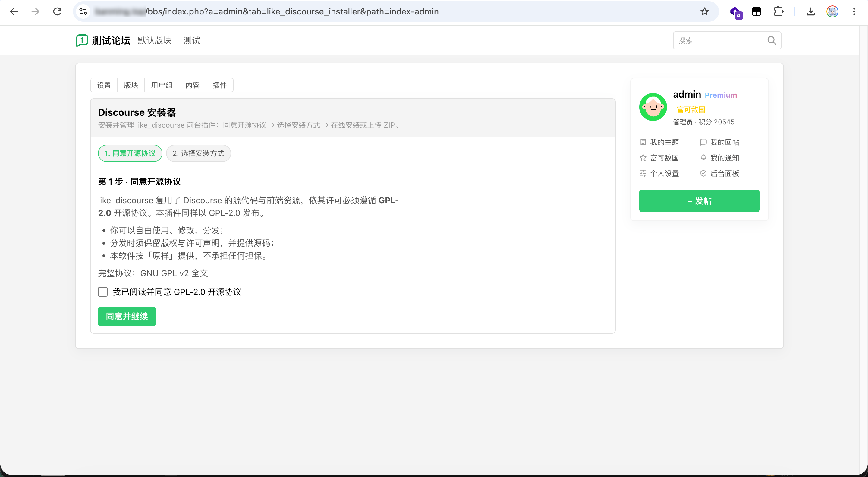Click the search magnifier icon

pos(772,40)
